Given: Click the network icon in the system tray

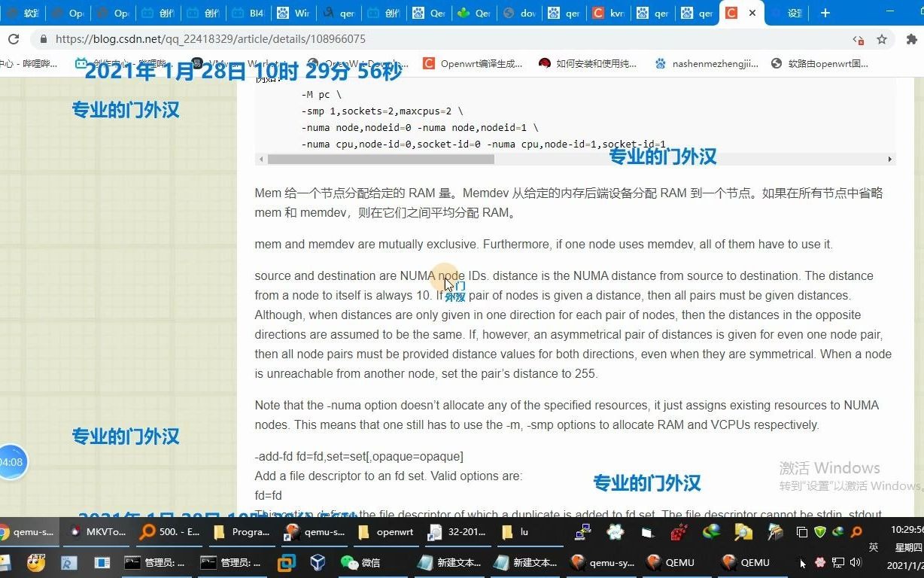Looking at the screenshot, I should tap(837, 562).
